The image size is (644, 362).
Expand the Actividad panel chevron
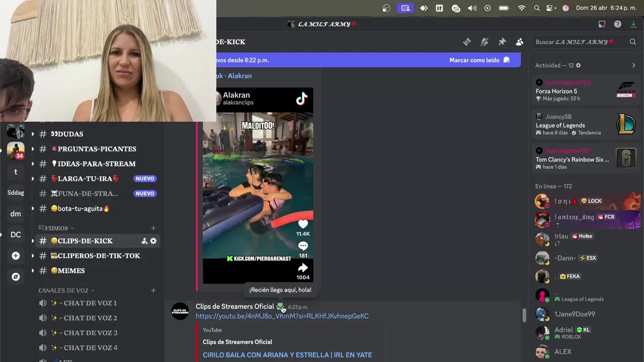click(633, 65)
